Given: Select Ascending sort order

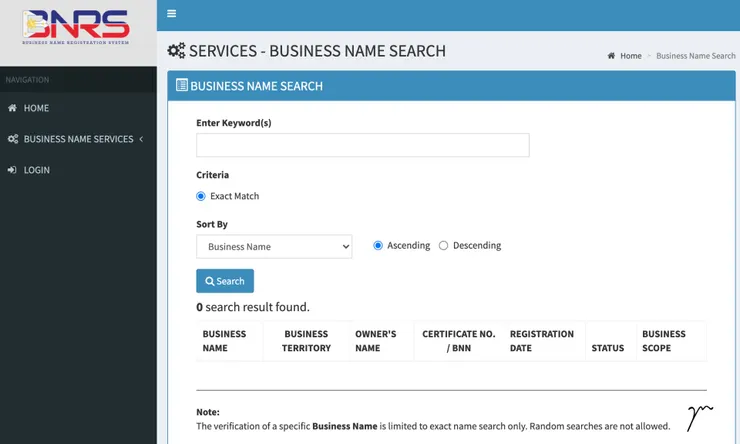Looking at the screenshot, I should click(378, 245).
